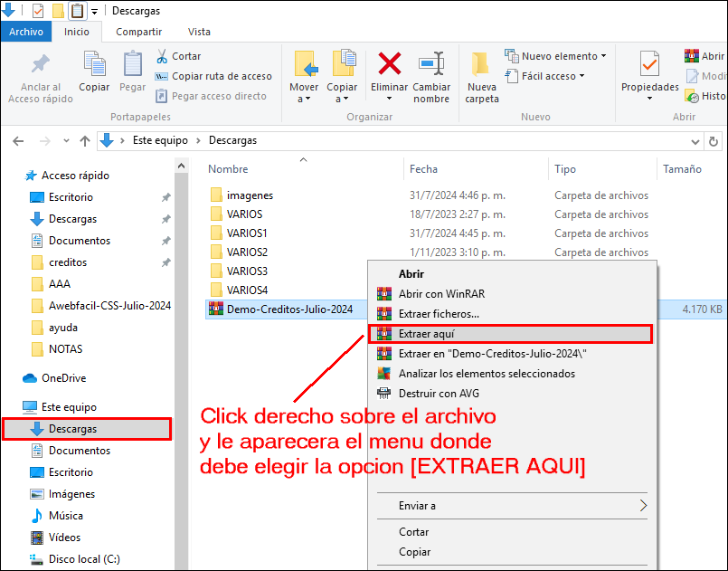Open the Mover a dropdown
Viewport: 728px width, 571px height.
(x=304, y=93)
